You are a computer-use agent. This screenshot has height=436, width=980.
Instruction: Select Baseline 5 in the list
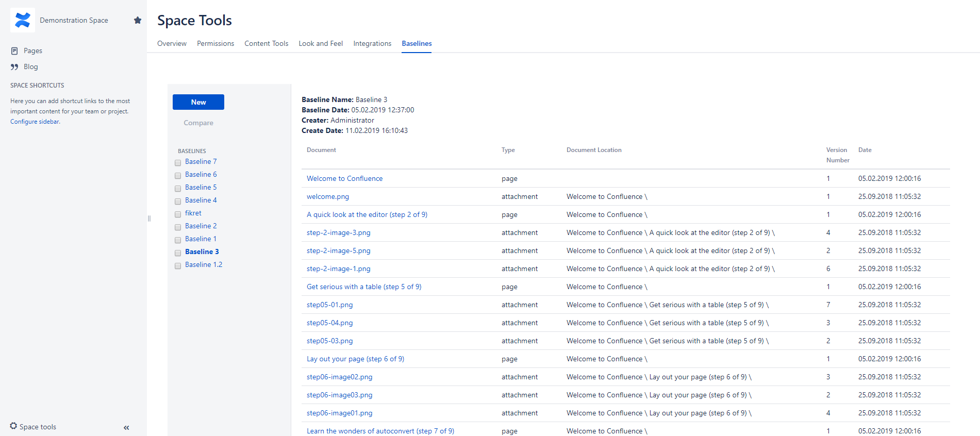click(201, 187)
